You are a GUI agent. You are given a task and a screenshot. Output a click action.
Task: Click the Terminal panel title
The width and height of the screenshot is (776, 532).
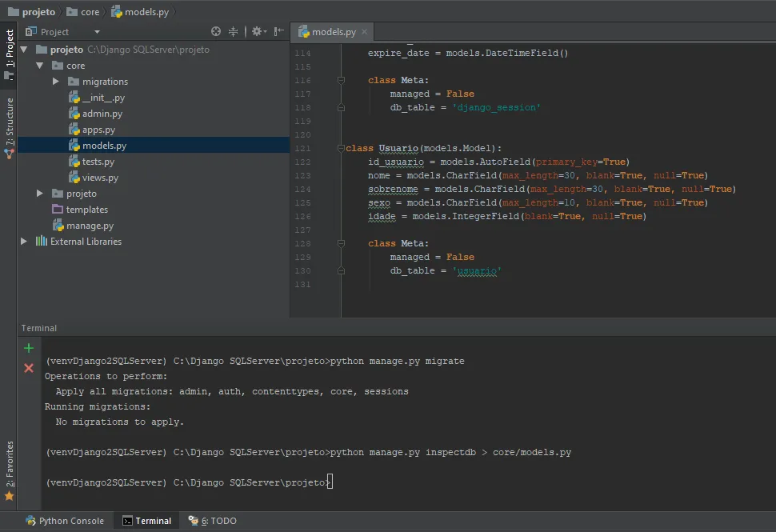pyautogui.click(x=38, y=328)
